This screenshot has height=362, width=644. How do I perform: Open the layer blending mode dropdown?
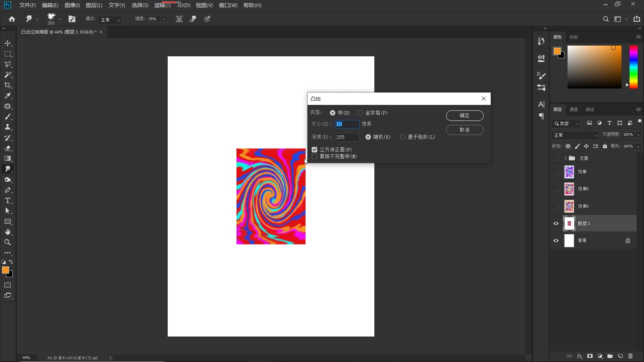click(x=576, y=135)
